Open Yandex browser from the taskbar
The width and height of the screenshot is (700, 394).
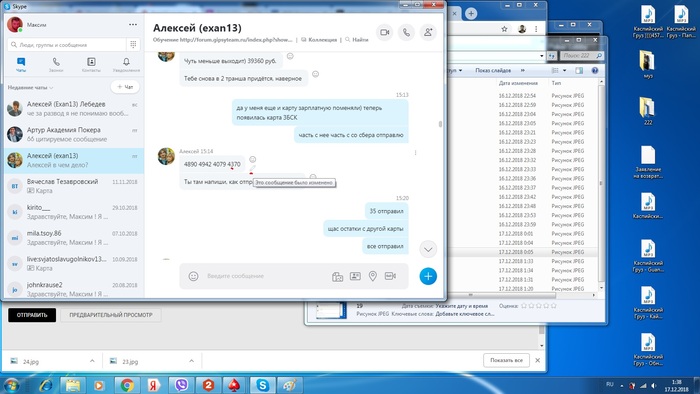[x=154, y=385]
